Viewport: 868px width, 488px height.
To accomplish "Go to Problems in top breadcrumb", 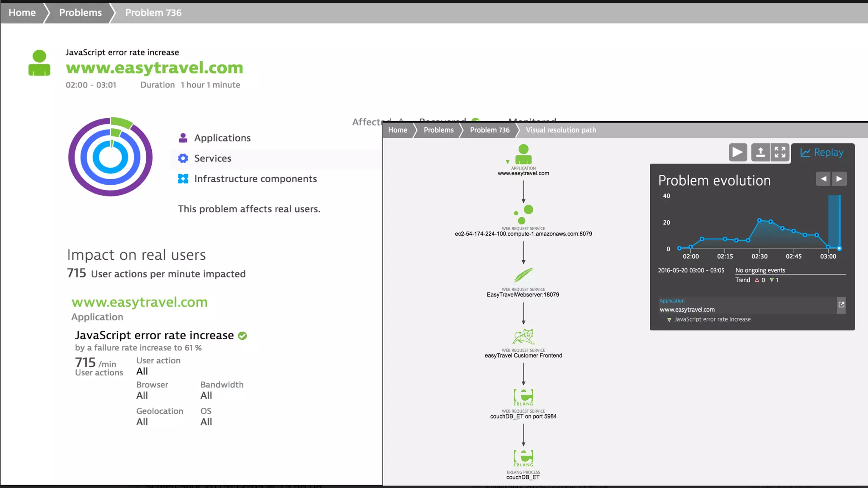I will 80,13.
